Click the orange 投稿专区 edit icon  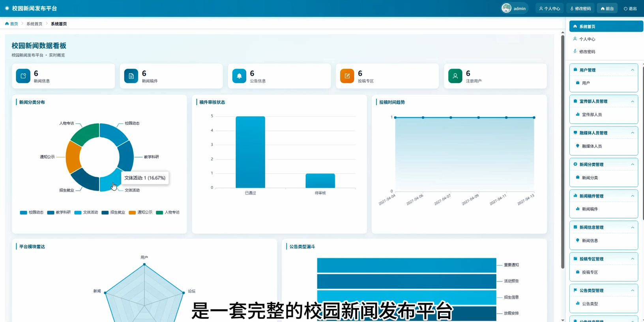click(x=347, y=76)
